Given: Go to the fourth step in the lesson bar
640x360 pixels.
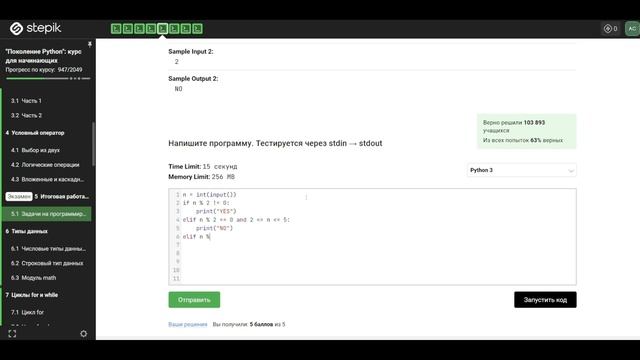Looking at the screenshot, I should 151,29.
